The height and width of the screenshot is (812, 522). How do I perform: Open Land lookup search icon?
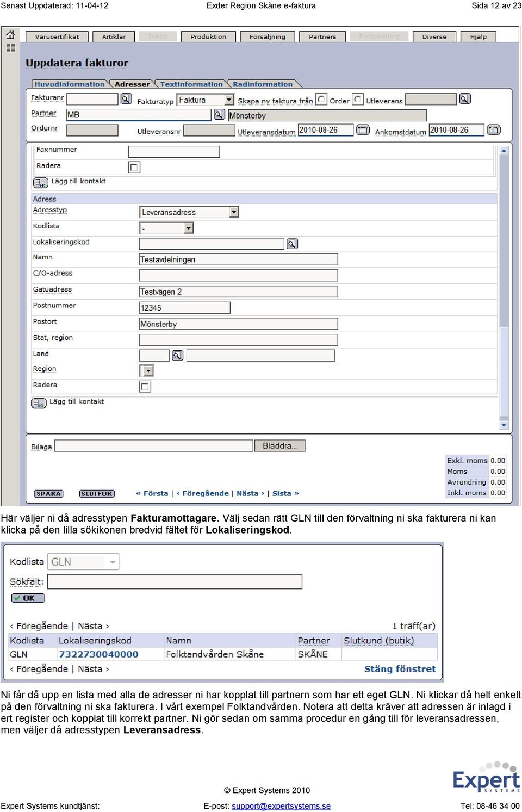(177, 356)
